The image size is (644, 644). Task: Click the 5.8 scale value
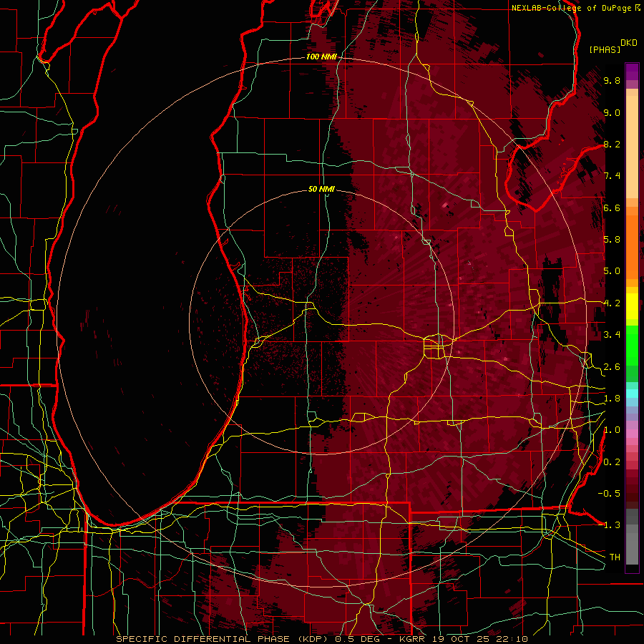[612, 240]
